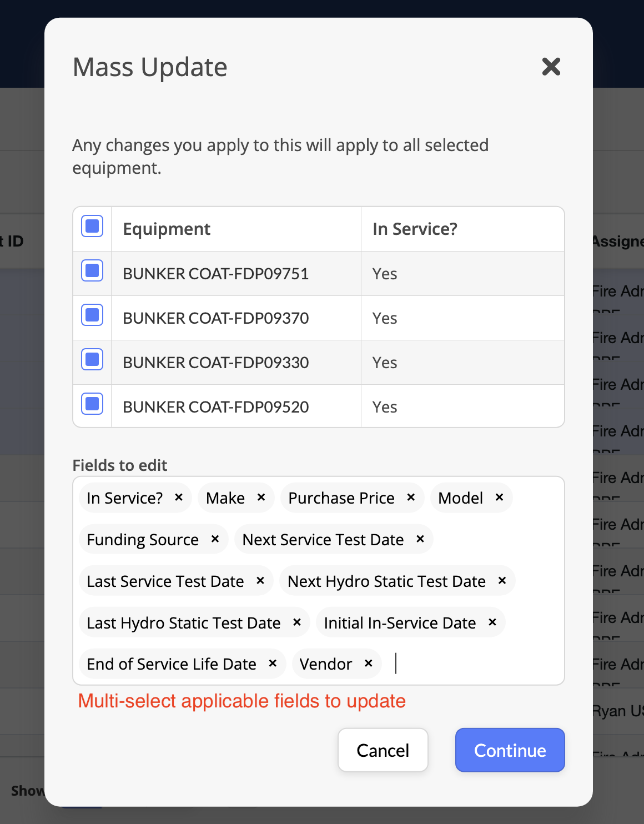Click the Funding Source tag label
This screenshot has height=824, width=644.
143,540
